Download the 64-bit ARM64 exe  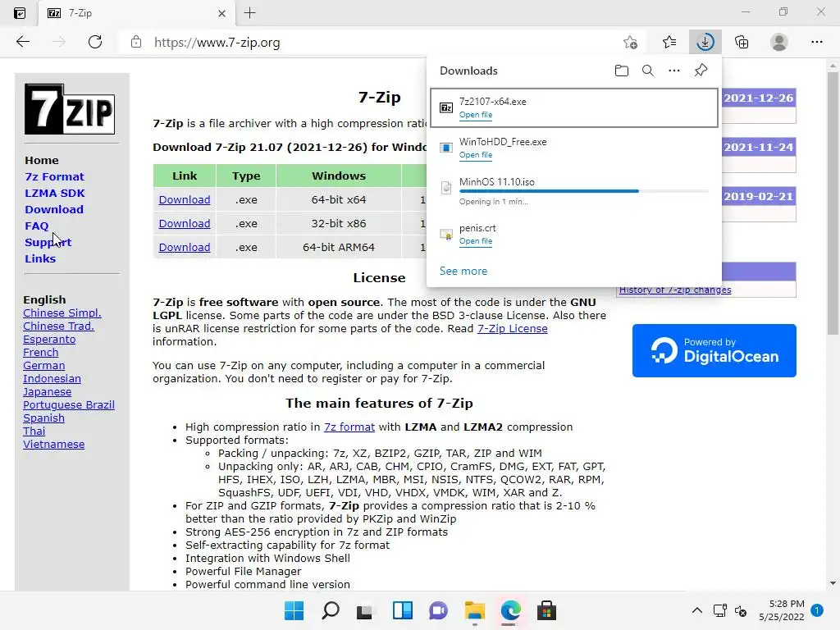coord(185,248)
